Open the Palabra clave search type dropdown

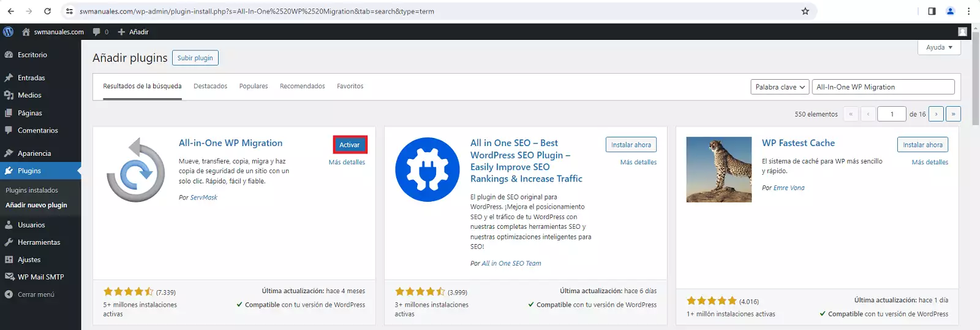pyautogui.click(x=780, y=87)
